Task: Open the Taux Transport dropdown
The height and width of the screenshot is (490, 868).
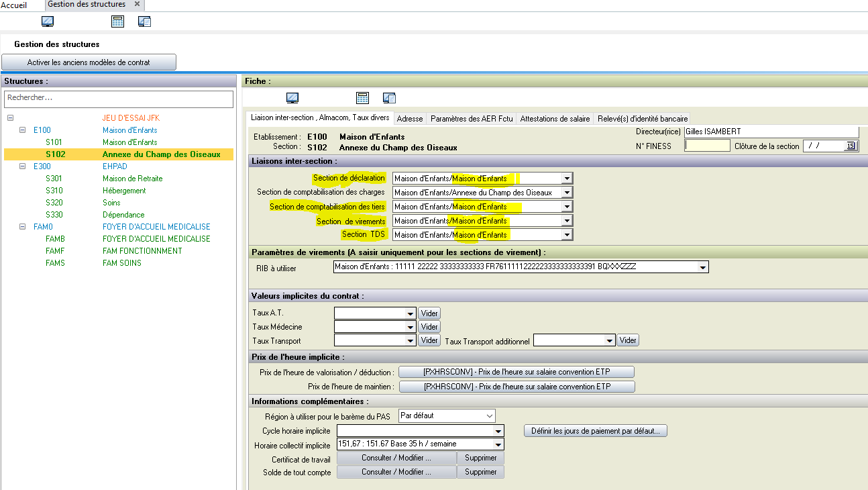Action: tap(411, 341)
